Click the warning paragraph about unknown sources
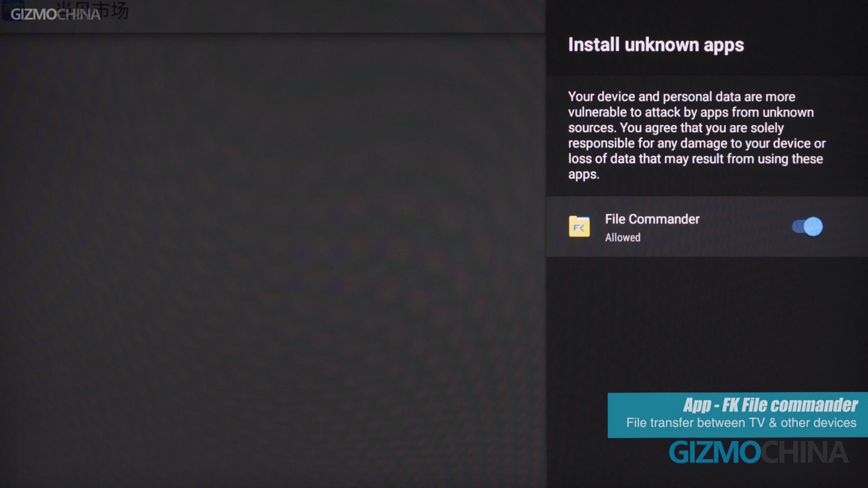 (696, 136)
